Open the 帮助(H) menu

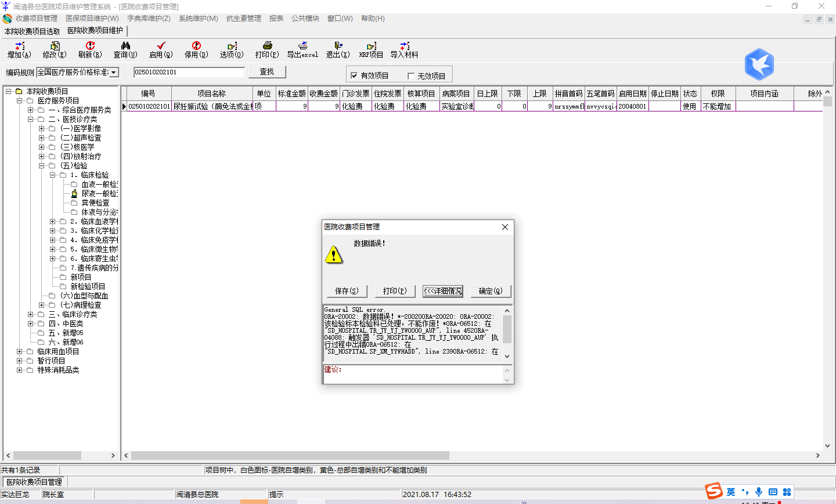(373, 19)
